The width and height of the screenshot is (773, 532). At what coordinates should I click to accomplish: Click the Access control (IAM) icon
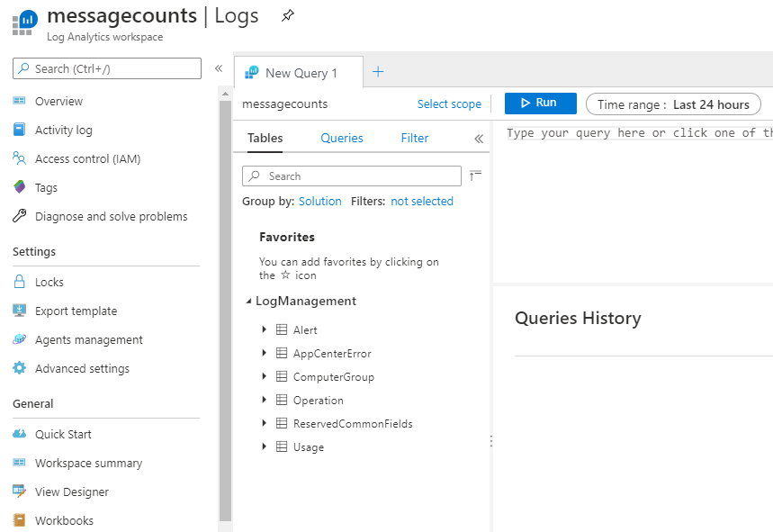19,158
